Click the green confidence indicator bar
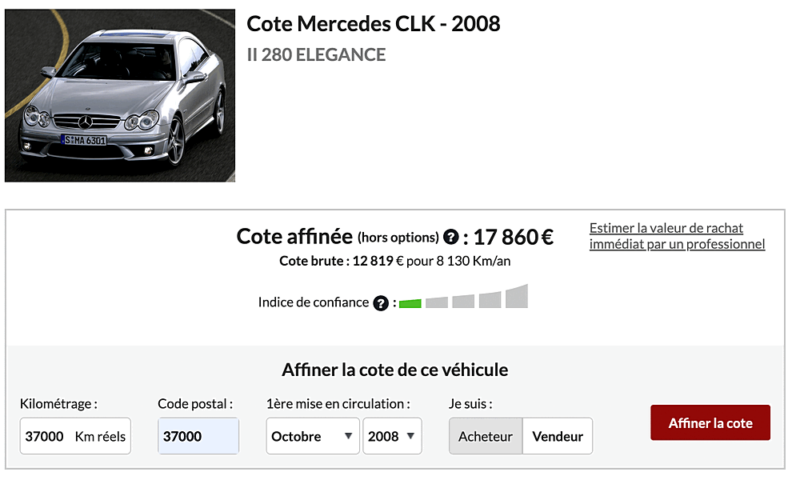This screenshot has width=800, height=484. point(410,303)
